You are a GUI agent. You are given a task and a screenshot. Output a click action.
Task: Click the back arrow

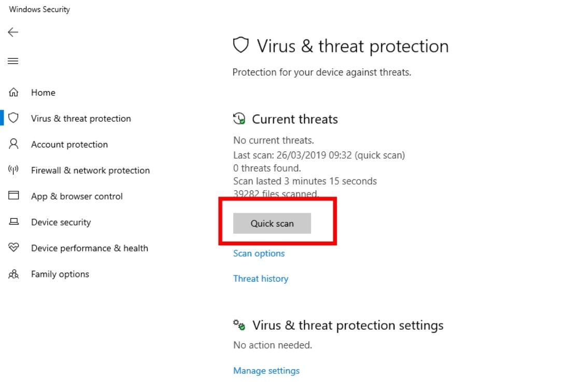(13, 32)
